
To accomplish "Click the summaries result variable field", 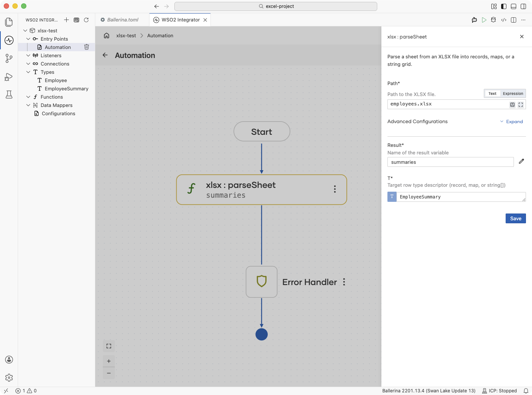I will click(x=450, y=162).
